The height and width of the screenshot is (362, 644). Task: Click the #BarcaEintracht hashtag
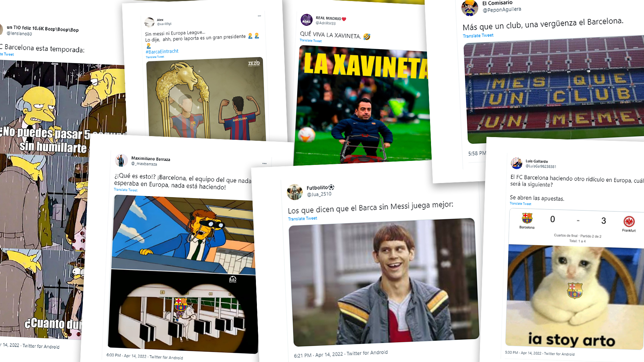click(x=162, y=51)
